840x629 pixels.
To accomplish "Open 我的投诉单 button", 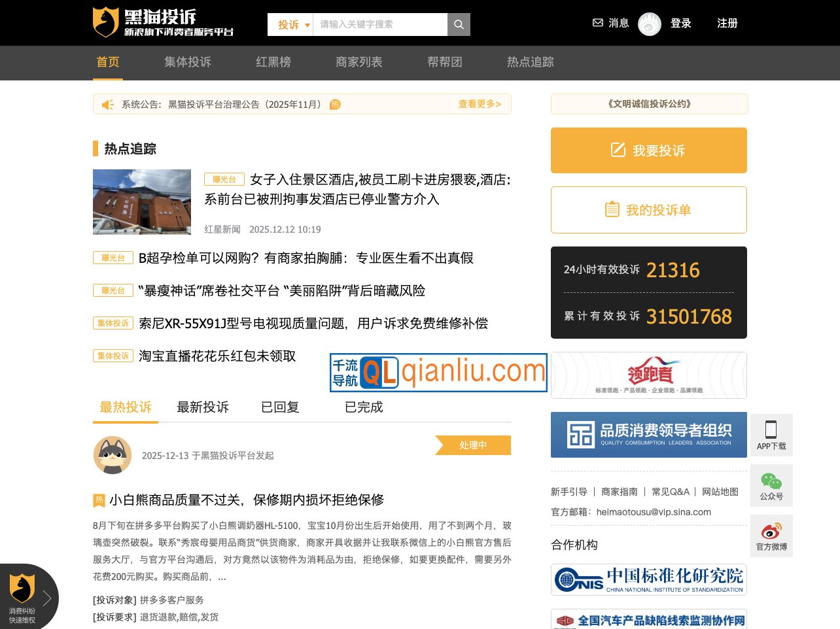I will (648, 210).
